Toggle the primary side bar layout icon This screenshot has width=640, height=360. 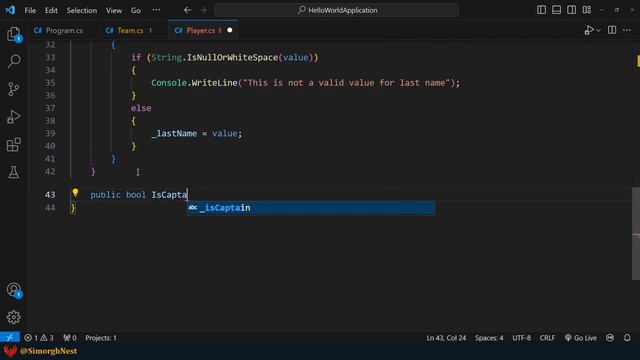(541, 10)
